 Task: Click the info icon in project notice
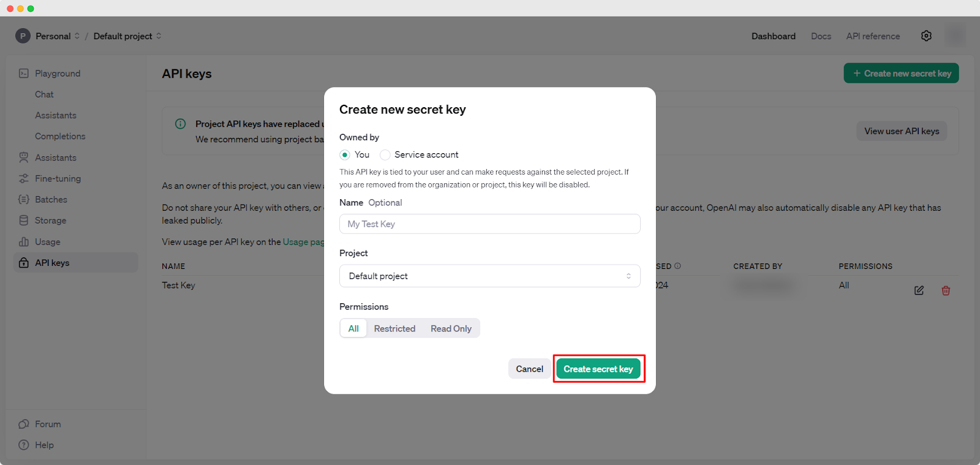[181, 124]
